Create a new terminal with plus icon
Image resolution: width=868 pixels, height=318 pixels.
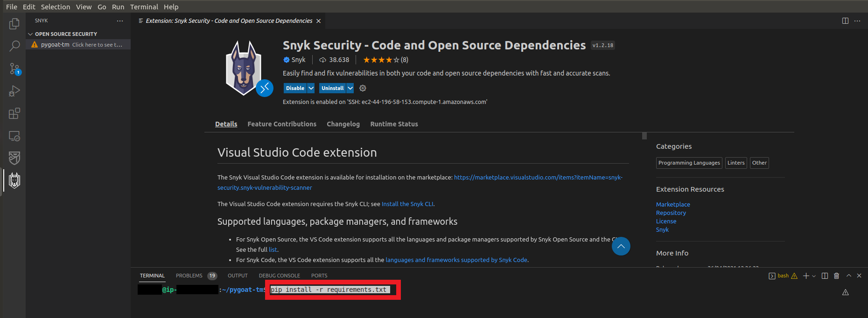(x=806, y=276)
